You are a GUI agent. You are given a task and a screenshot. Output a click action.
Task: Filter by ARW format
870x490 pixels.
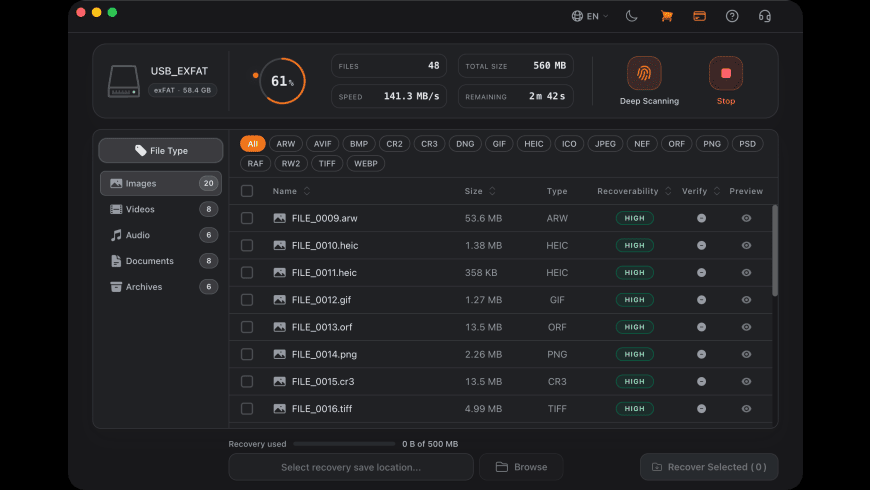click(x=286, y=144)
